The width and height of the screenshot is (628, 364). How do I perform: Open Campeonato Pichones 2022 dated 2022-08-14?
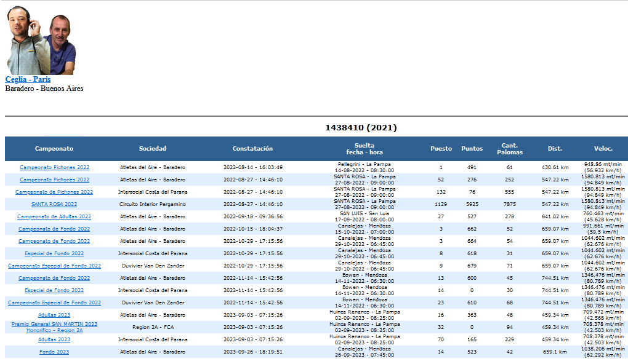54,167
